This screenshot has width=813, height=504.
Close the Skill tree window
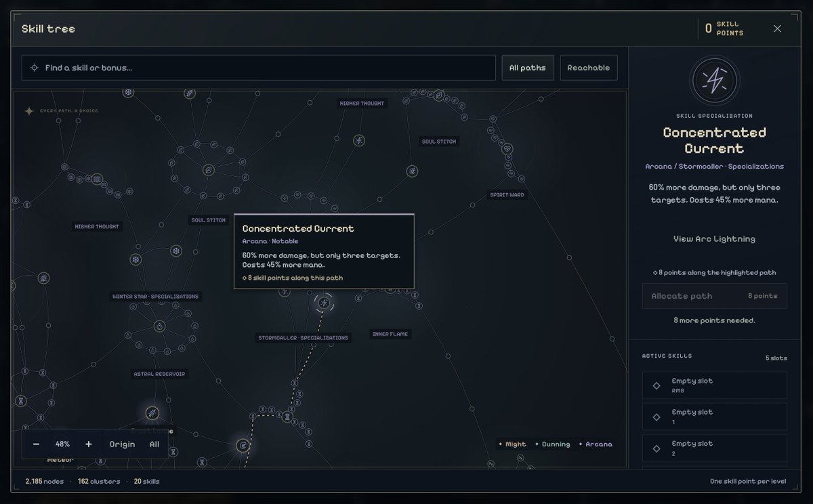click(x=777, y=28)
